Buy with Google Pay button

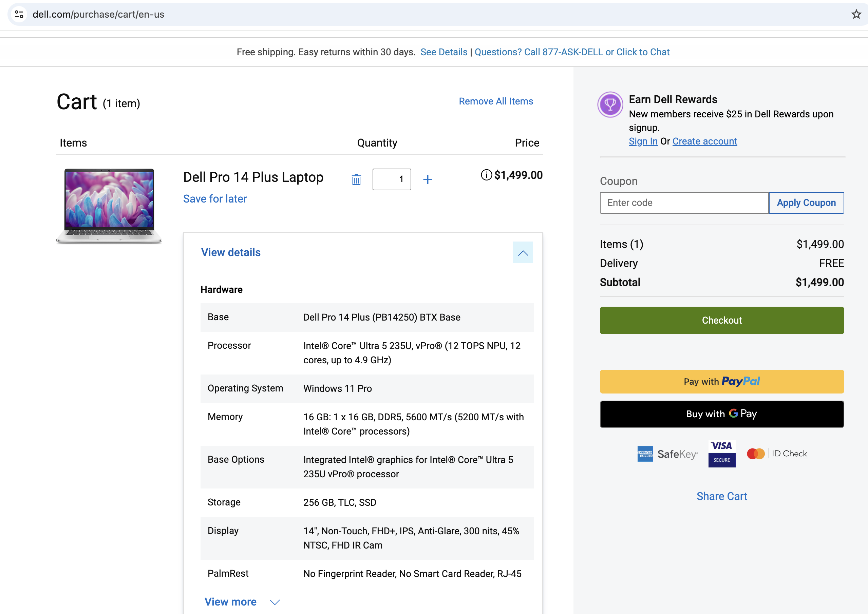point(721,414)
